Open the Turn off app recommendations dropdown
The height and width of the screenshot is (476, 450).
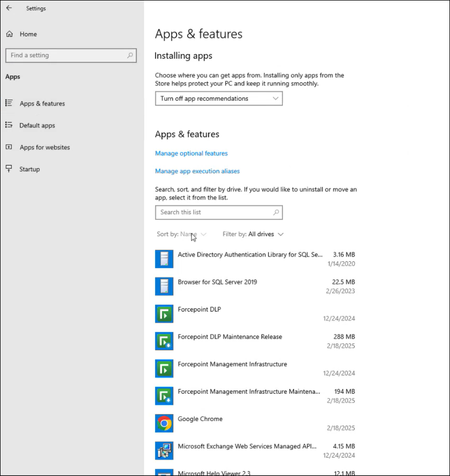pyautogui.click(x=218, y=98)
